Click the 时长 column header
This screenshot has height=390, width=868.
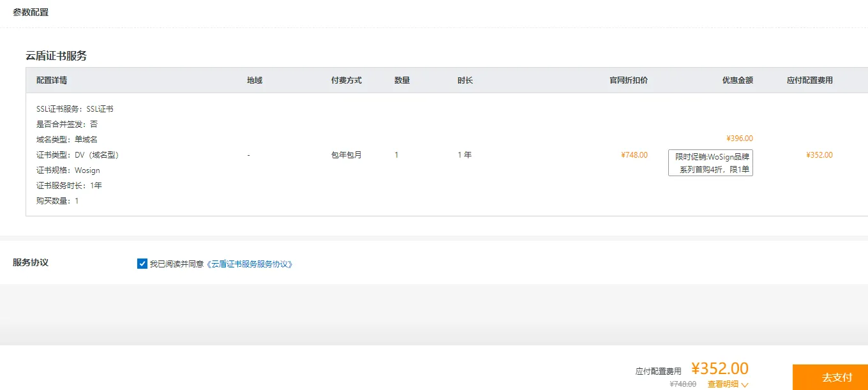465,80
